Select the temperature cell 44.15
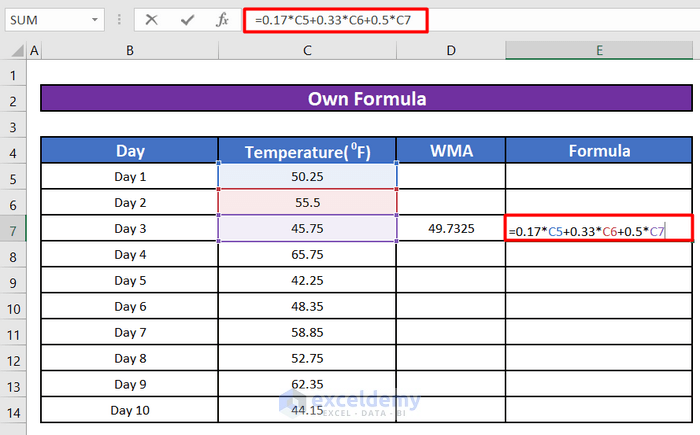 tap(307, 410)
